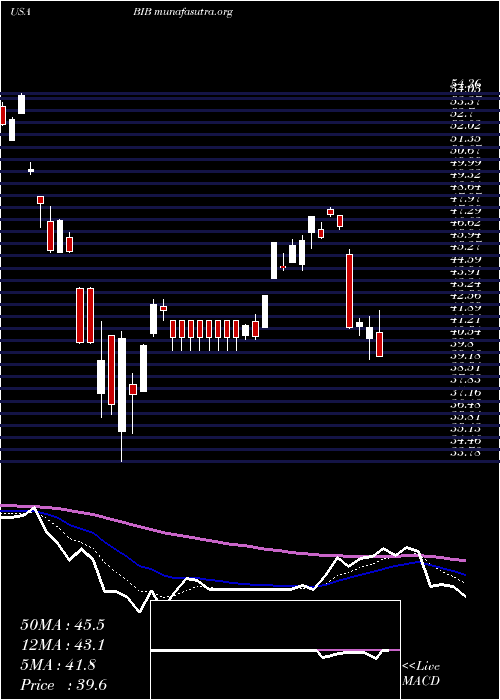Viewport: 500px width, 700px height.
Task: Click the 33.78 price axis label
Action: (x=465, y=453)
